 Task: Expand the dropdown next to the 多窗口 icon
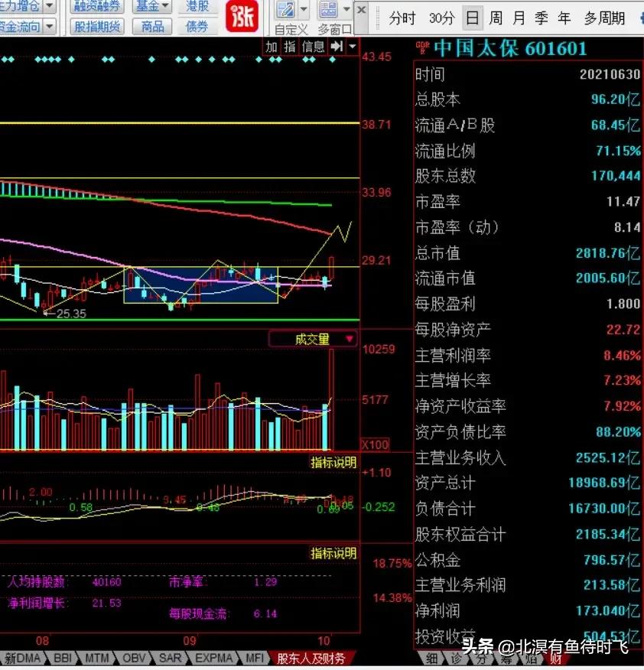pyautogui.click(x=346, y=9)
